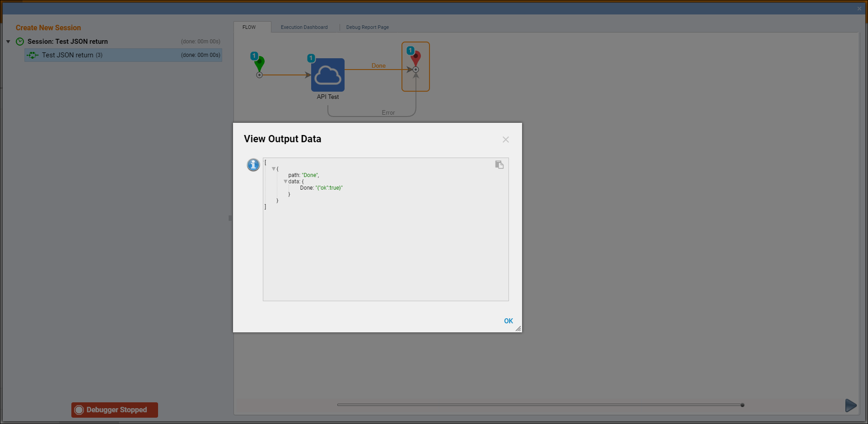Viewport: 868px width, 424px height.
Task: Click the blue info icon in dialog
Action: point(253,165)
